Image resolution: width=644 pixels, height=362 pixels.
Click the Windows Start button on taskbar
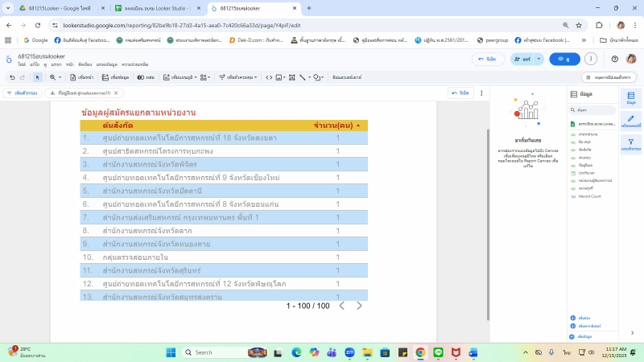171,352
